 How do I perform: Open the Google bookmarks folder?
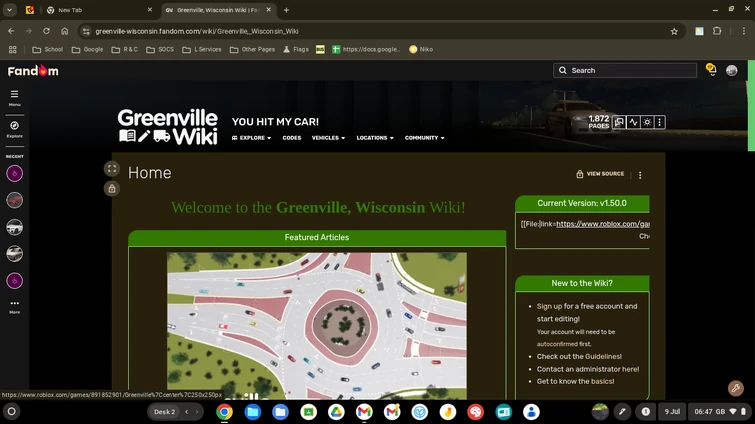click(x=87, y=49)
